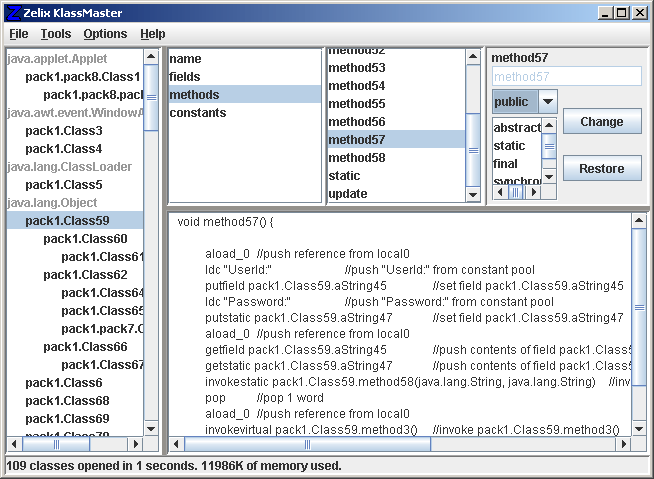
Task: Click the bytecode pane scroll down arrow
Action: 639,429
